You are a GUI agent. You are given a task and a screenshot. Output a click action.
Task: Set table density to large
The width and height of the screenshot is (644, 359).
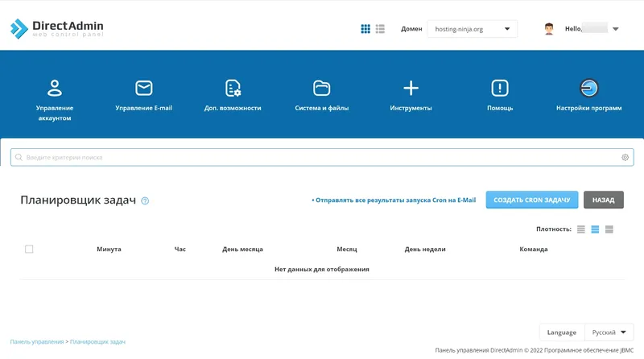(x=609, y=229)
